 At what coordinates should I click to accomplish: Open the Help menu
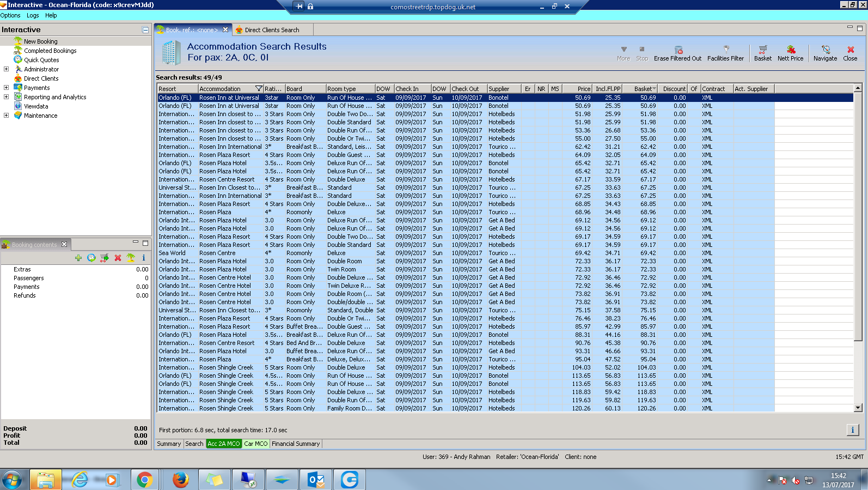(51, 15)
